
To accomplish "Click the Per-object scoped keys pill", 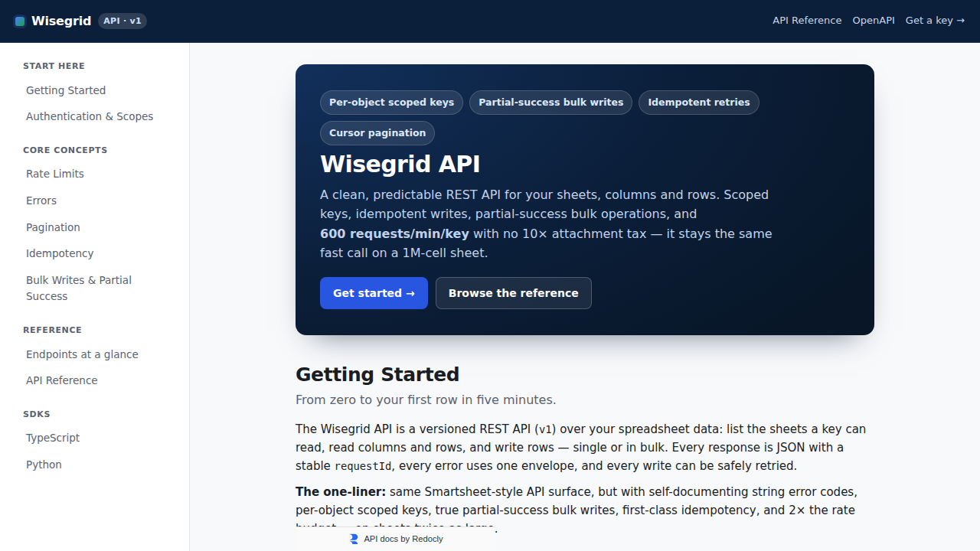I will tap(391, 103).
